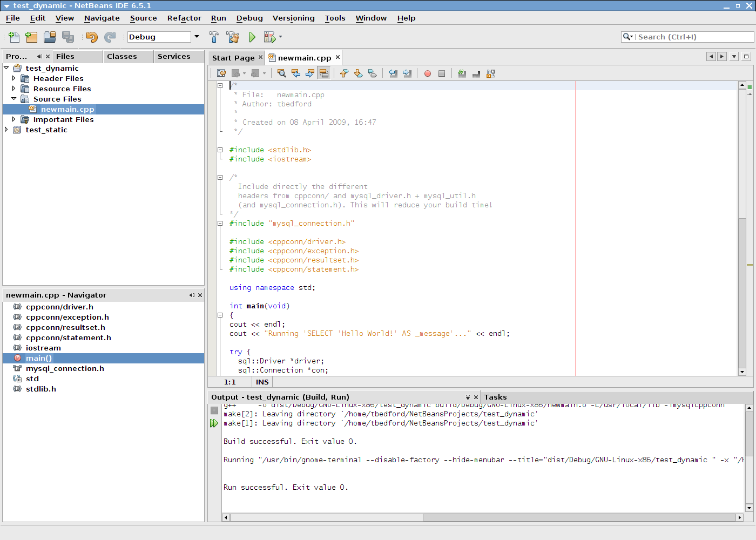Set a breakpoint with the red circle icon
The height and width of the screenshot is (540, 756).
point(427,73)
